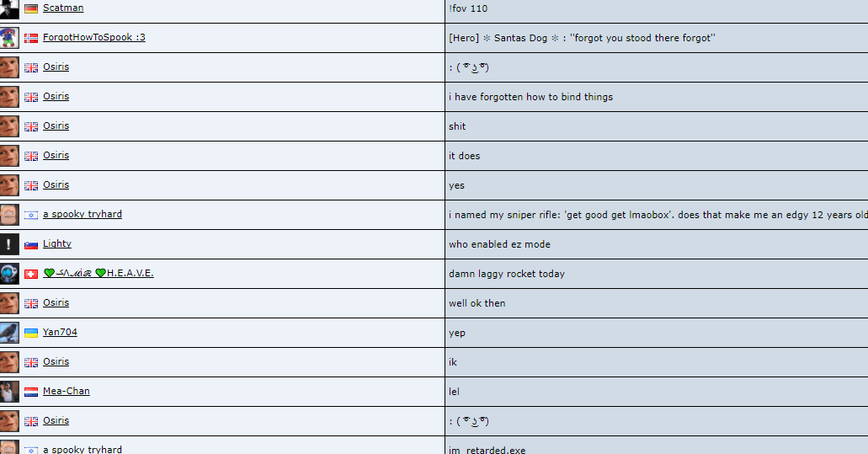Click the Norwegian flag beside ForgotHowToSpook

pyautogui.click(x=31, y=38)
